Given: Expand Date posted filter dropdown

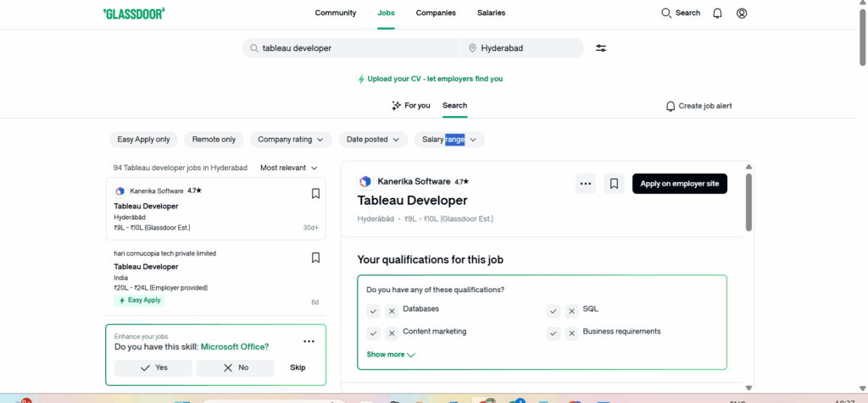Looking at the screenshot, I should click(373, 140).
